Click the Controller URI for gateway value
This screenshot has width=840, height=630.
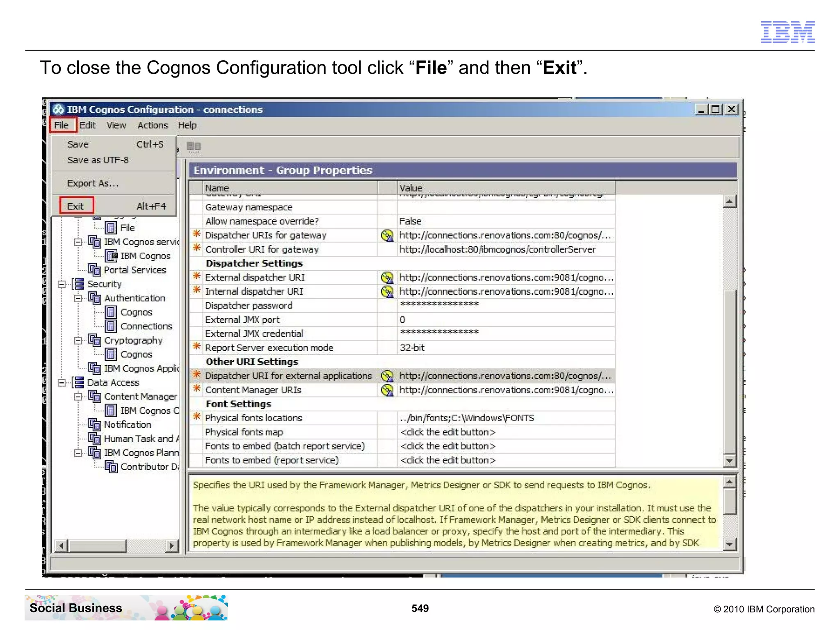tap(506, 249)
